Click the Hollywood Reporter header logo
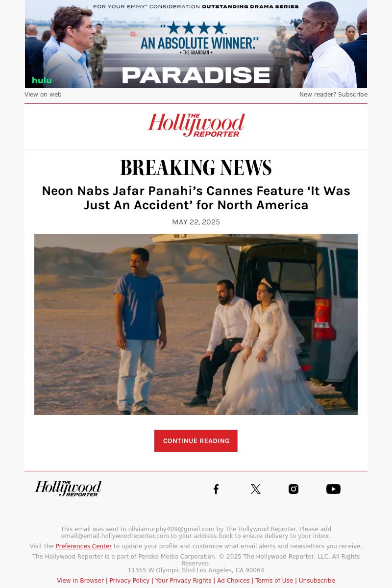 [196, 125]
